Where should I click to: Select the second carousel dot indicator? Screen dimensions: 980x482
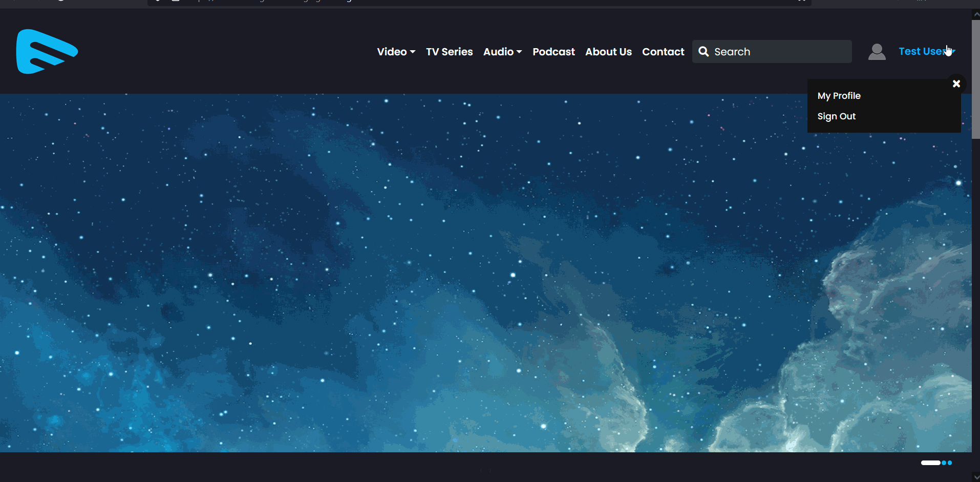pos(944,463)
